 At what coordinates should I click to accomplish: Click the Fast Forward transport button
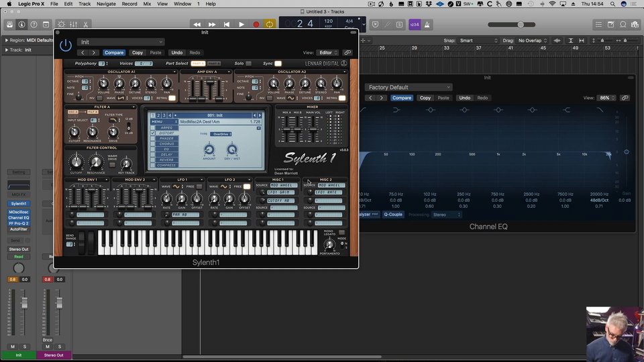pos(212,25)
